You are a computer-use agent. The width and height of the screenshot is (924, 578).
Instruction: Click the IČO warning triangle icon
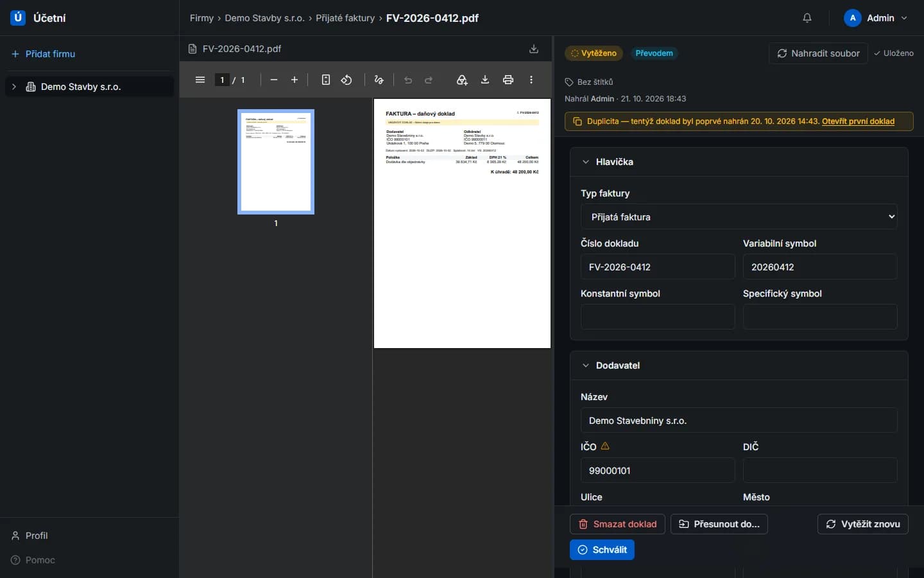click(x=605, y=446)
